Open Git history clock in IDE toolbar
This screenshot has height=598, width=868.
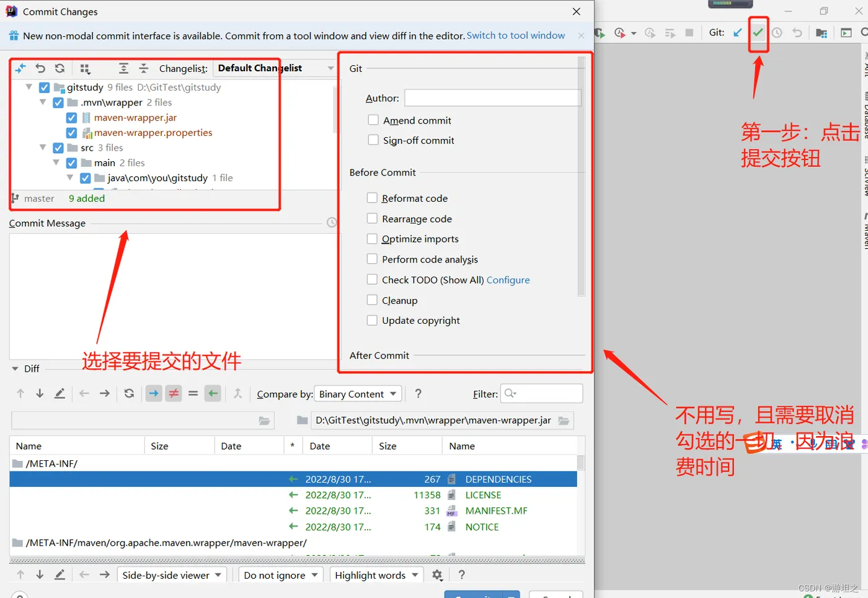pos(777,33)
